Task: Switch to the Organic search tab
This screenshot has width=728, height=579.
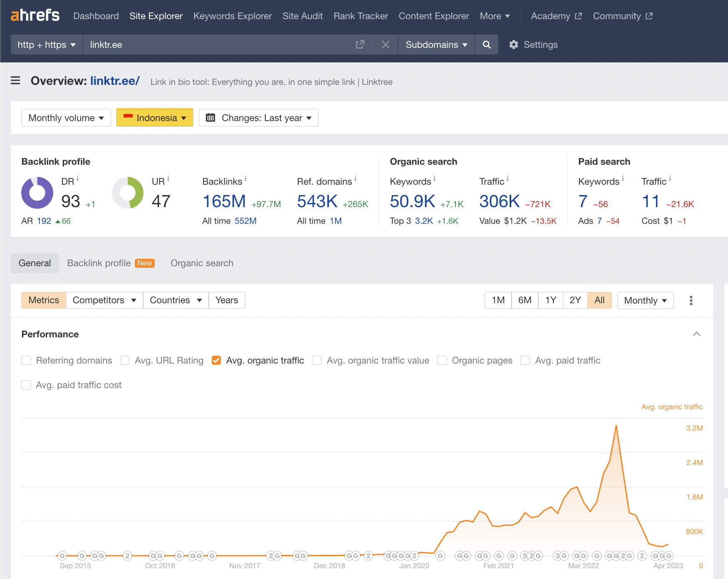Action: point(202,263)
